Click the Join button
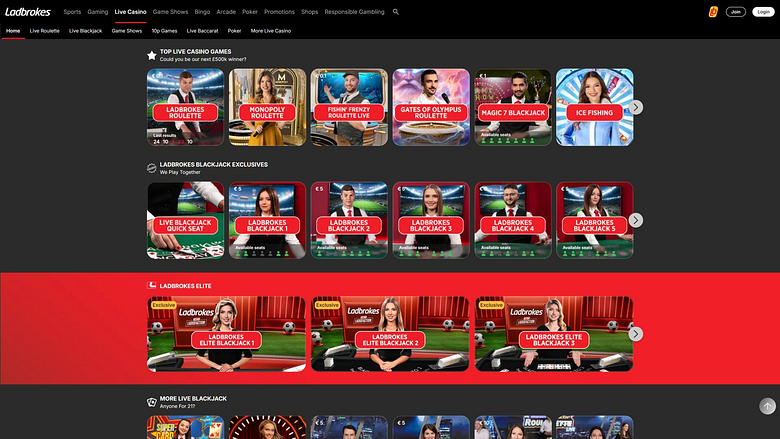This screenshot has width=780, height=439. [735, 12]
